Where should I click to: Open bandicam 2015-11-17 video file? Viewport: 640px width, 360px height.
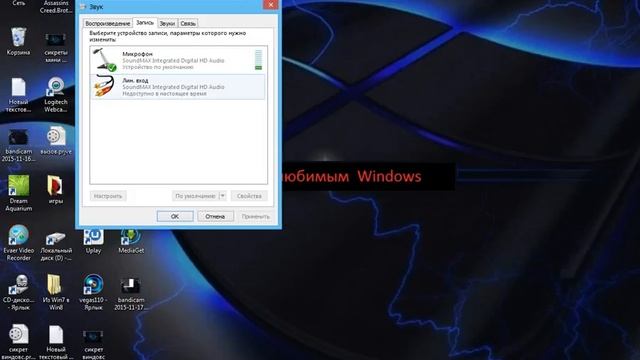point(131,293)
